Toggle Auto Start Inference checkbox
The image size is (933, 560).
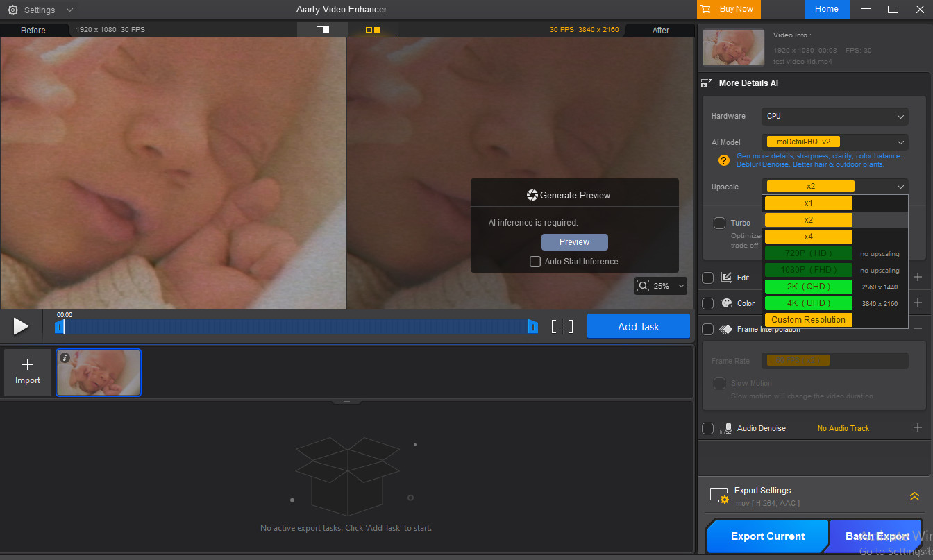(535, 262)
